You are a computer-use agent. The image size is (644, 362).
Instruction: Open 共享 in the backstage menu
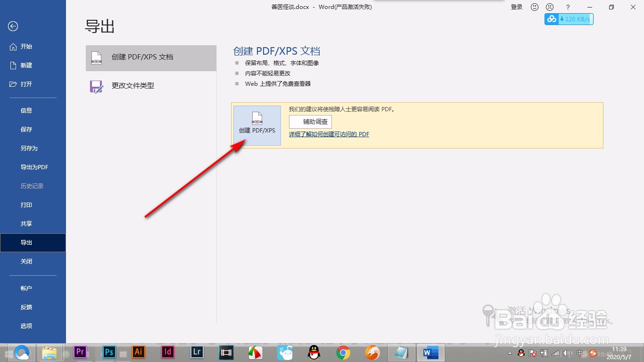pyautogui.click(x=33, y=224)
